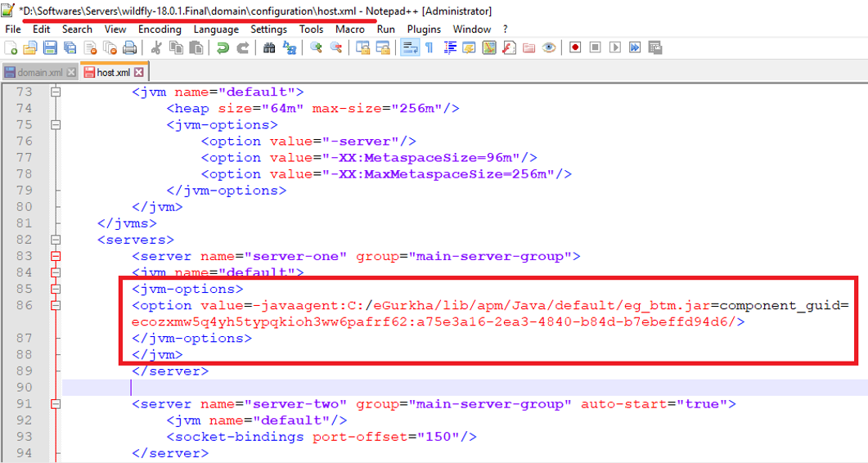Open the Window menu
The width and height of the screenshot is (868, 463).
[x=472, y=29]
